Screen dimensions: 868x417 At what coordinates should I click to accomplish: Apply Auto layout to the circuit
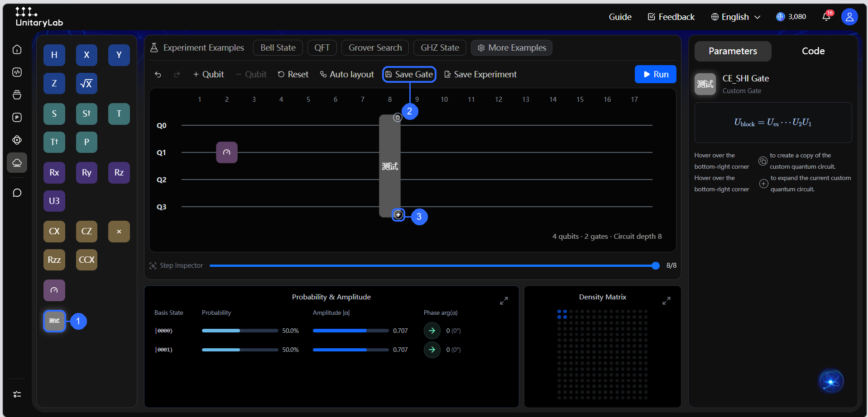347,75
